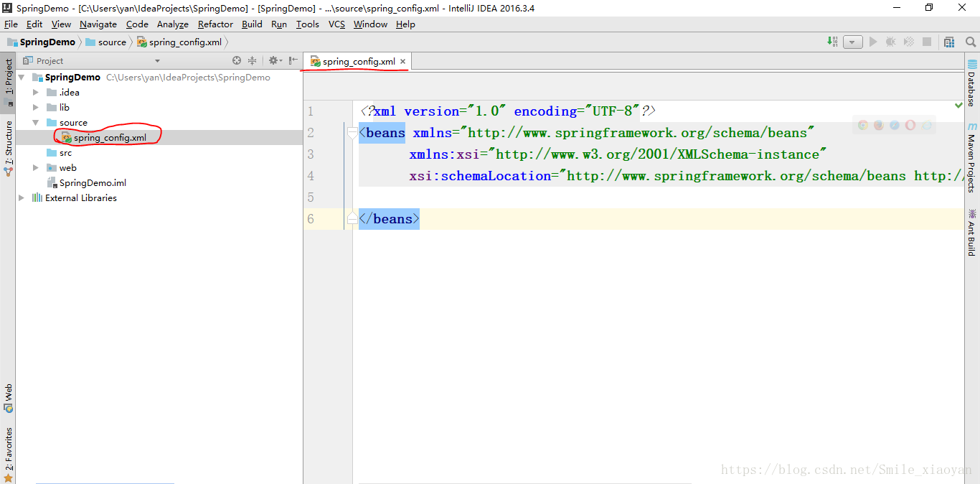Screen dimensions: 980x484
Task: Open in Safari browser icon
Action: [895, 125]
